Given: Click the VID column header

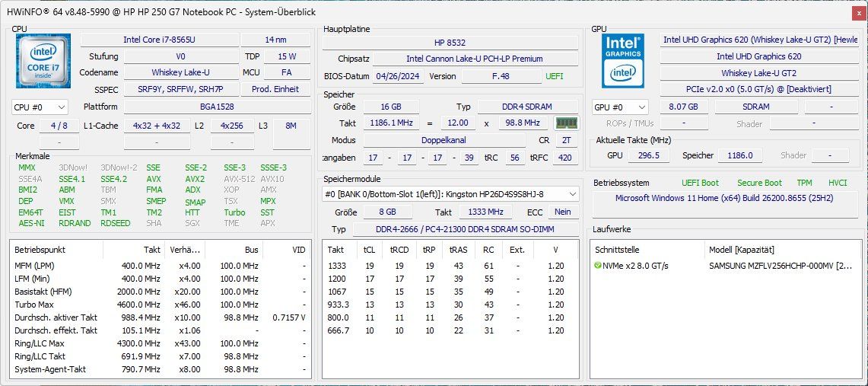Looking at the screenshot, I should click(x=287, y=250).
